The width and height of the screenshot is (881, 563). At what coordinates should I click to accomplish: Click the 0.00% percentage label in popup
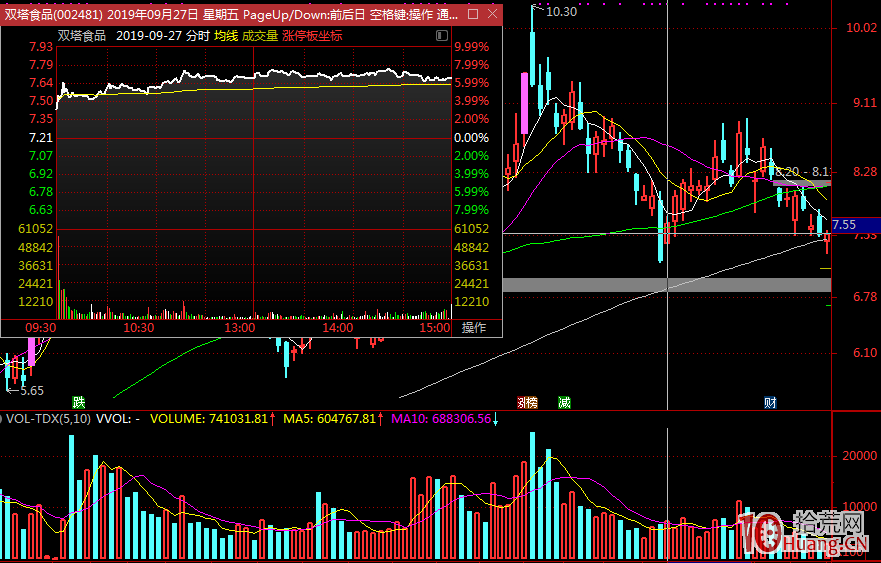(x=471, y=138)
